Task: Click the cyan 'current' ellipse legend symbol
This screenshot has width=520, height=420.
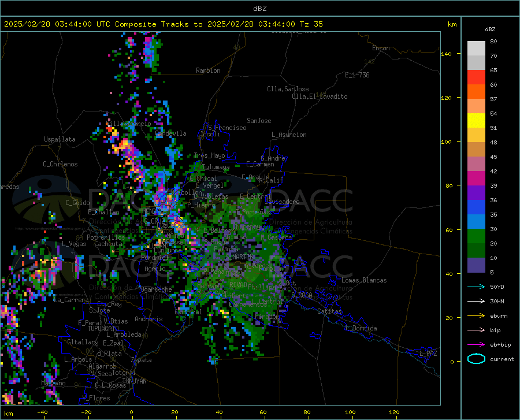Action: click(476, 359)
